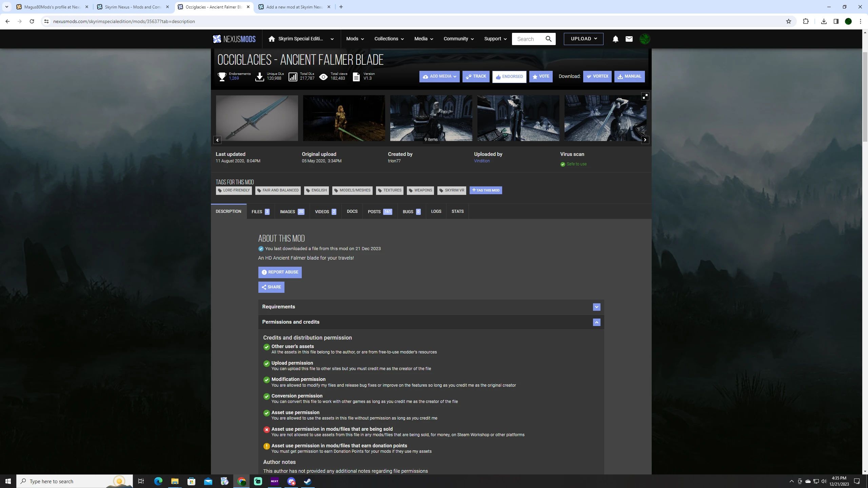Expand the image gallery to fullscreen
Image resolution: width=868 pixels, height=488 pixels.
coord(645,97)
